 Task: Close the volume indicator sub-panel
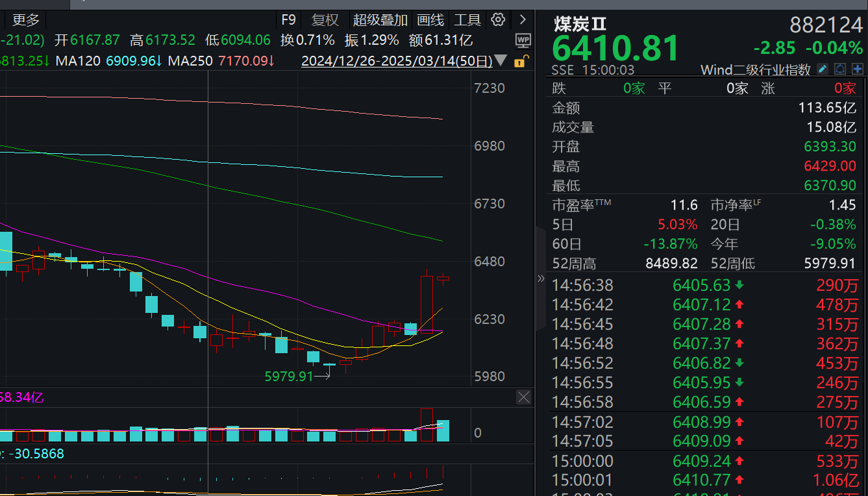click(x=523, y=397)
